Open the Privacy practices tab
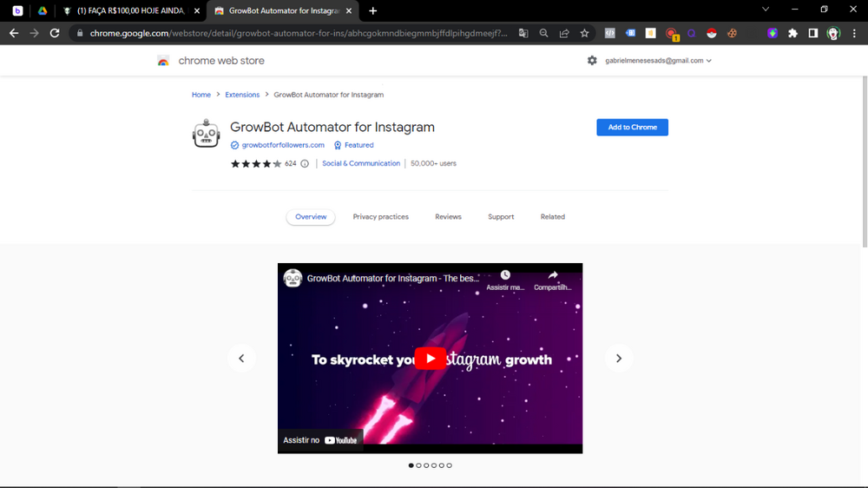The image size is (868, 488). click(380, 216)
